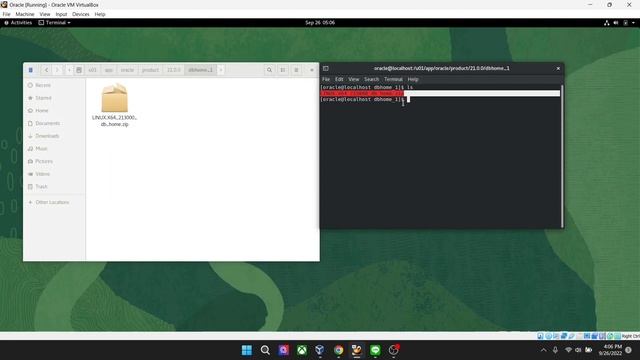Open the LINE app from taskbar
640x360 pixels.
point(375,350)
